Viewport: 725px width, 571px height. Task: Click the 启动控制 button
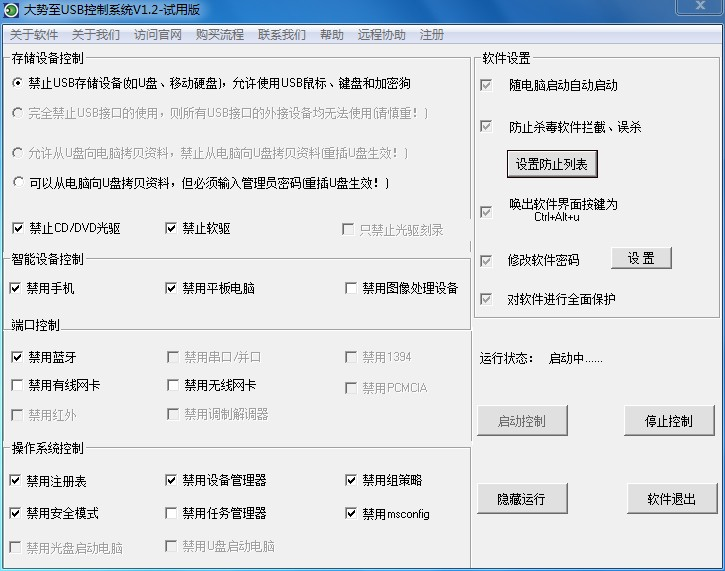522,421
